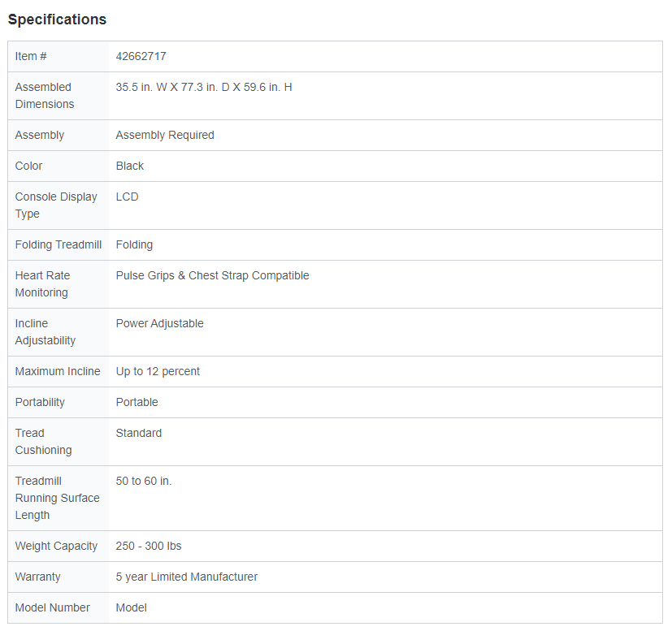This screenshot has height=631, width=672.
Task: Click the 50 to 60 in. value
Action: click(x=144, y=481)
